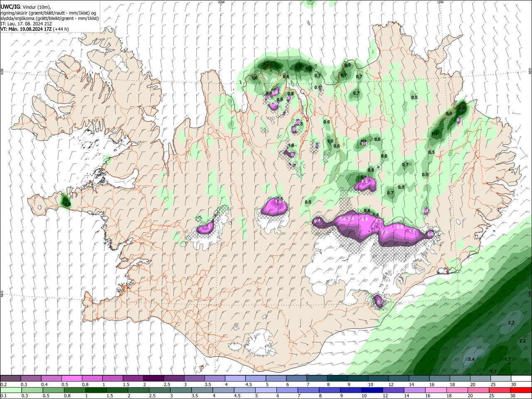The width and height of the screenshot is (532, 399).
Task: Click the dark purple 0.2 snow legend swatch
Action: (x=10, y=379)
